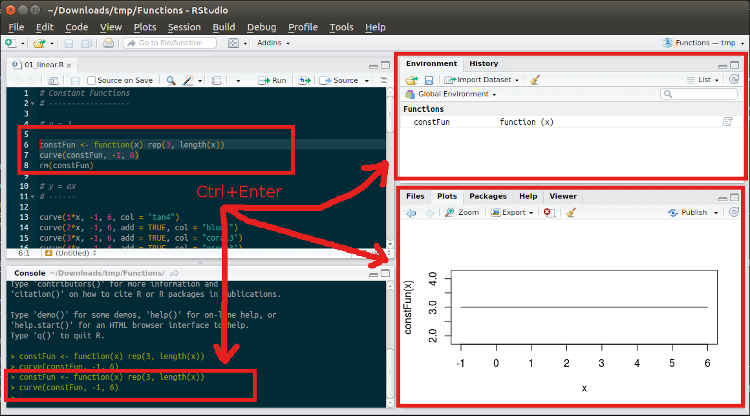Switch to the Environment tab
The width and height of the screenshot is (750, 416).
tap(431, 64)
